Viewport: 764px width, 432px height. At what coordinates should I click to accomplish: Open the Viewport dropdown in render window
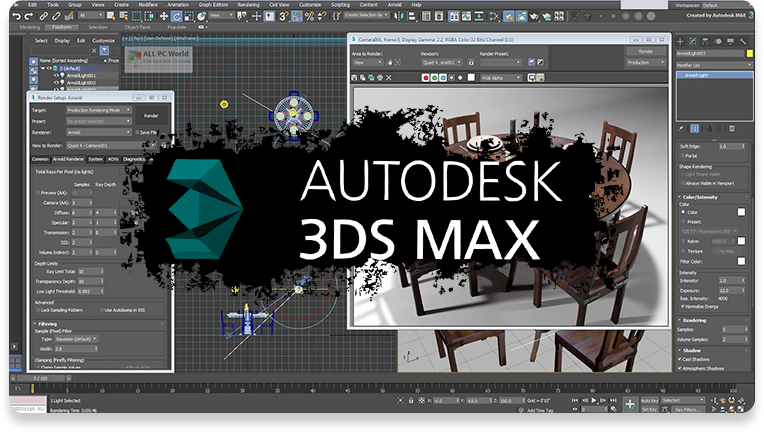point(442,62)
